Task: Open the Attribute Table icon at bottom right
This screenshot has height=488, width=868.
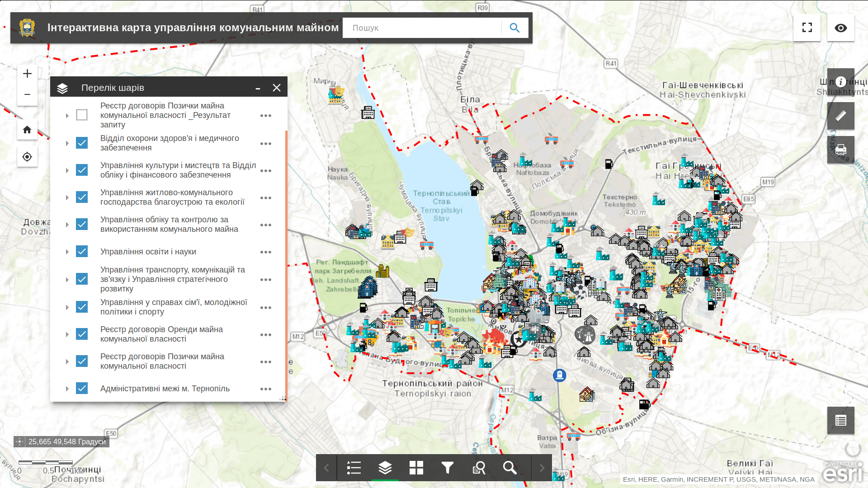Action: [840, 420]
